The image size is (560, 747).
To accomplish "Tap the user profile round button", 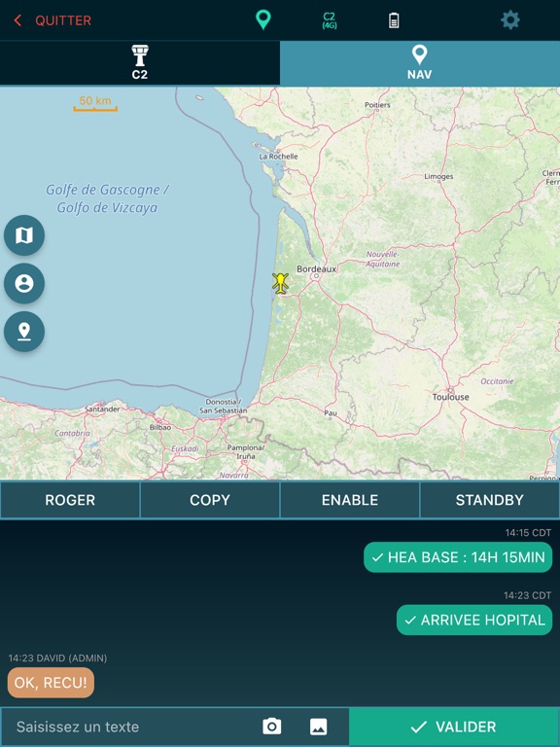I will click(24, 283).
